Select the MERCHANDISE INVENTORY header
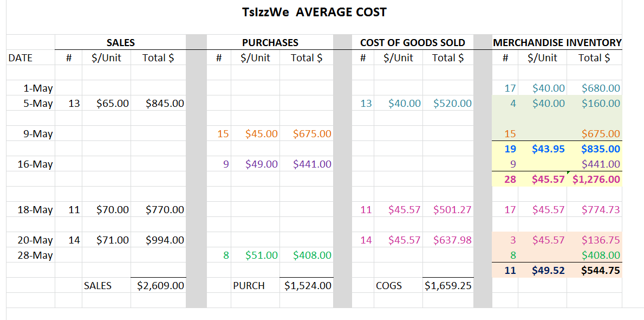 (x=557, y=42)
